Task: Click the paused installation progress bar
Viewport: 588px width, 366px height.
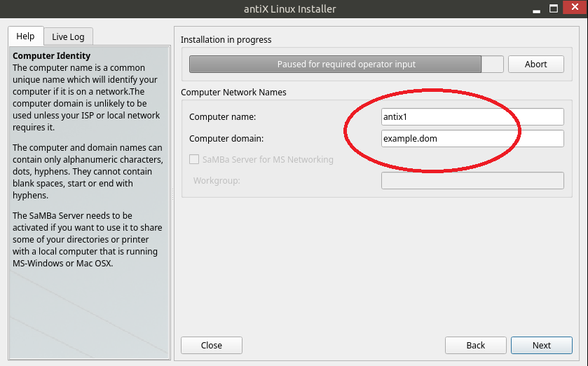Action: pos(346,64)
